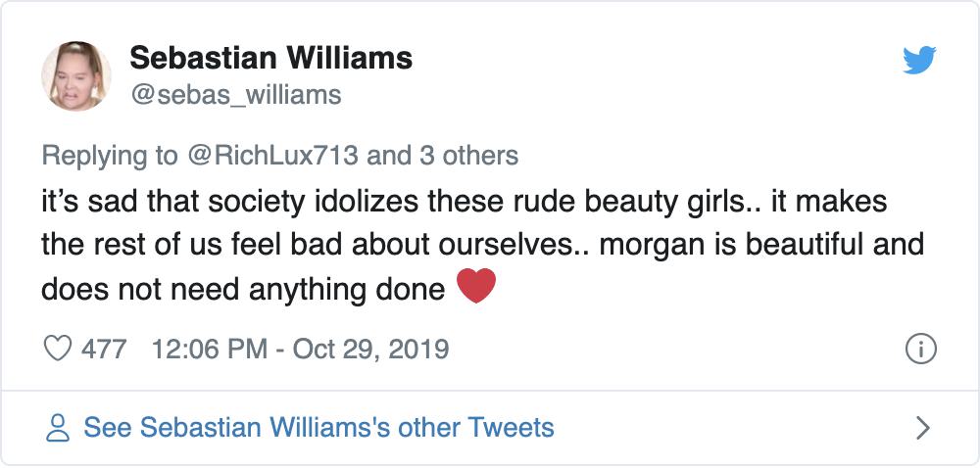Click the person silhouette icon
This screenshot has width=980, height=468.
(x=59, y=428)
